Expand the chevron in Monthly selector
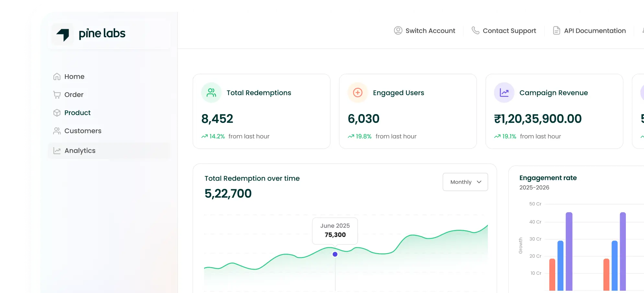 pos(479,182)
